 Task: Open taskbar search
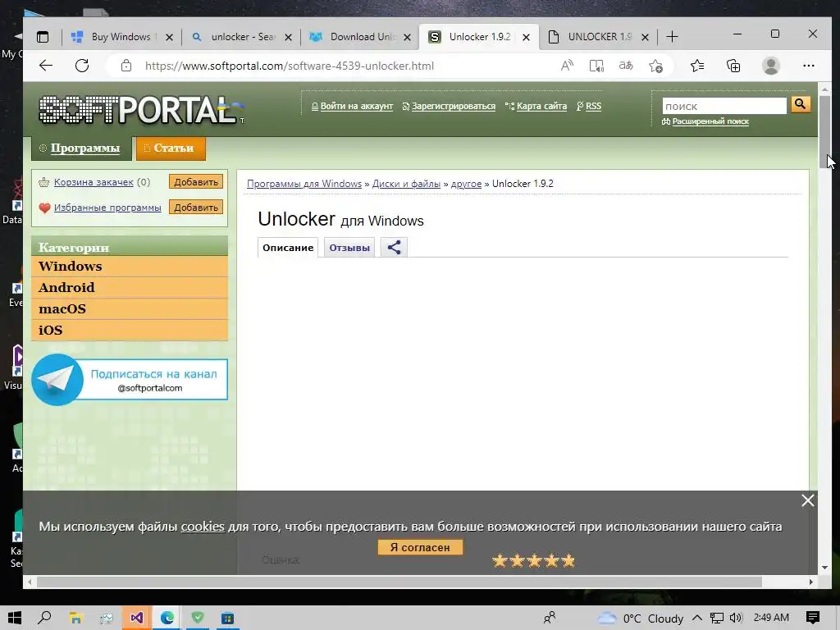point(44,618)
